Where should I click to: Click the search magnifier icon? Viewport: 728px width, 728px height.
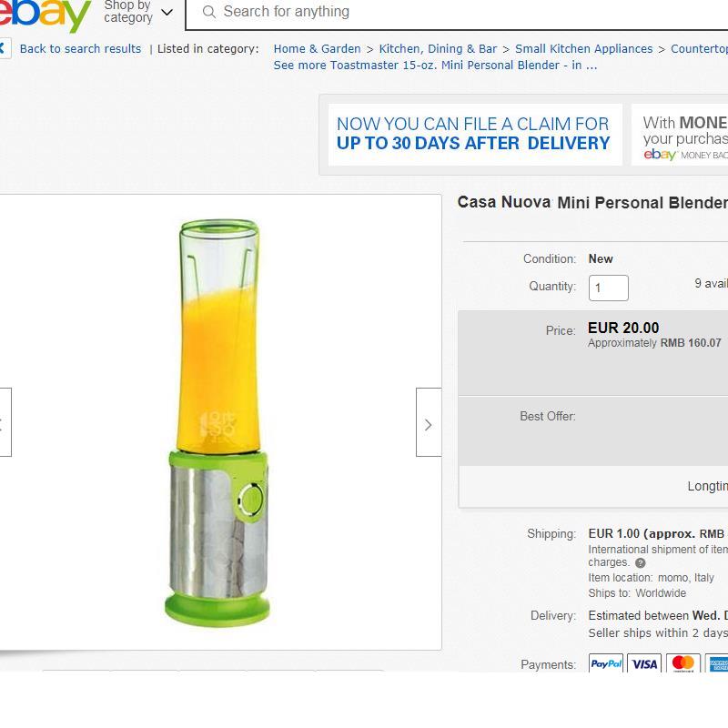click(x=209, y=12)
